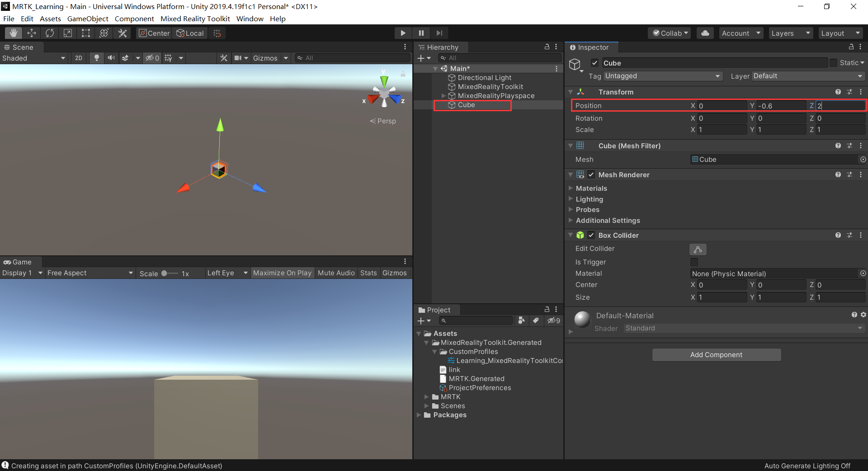Image resolution: width=868 pixels, height=471 pixels.
Task: Select the Move tool
Action: coord(32,33)
